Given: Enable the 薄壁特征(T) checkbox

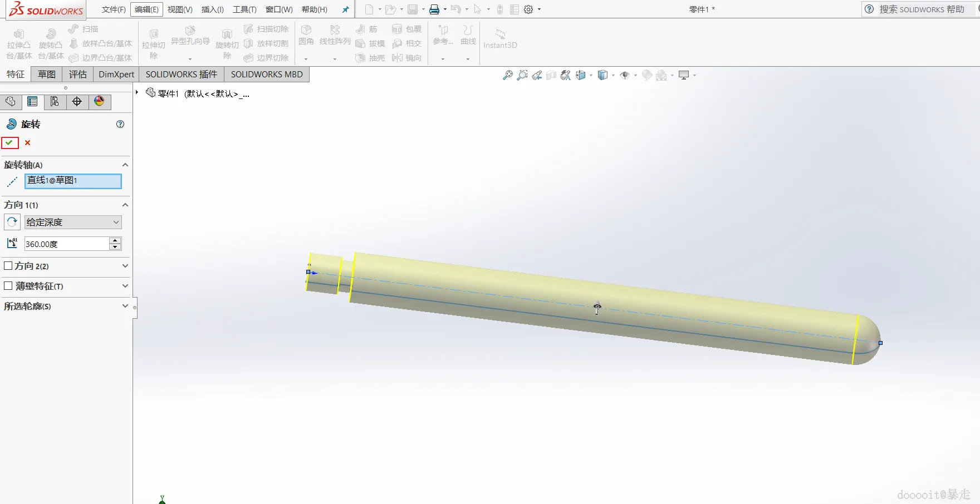Looking at the screenshot, I should 8,286.
